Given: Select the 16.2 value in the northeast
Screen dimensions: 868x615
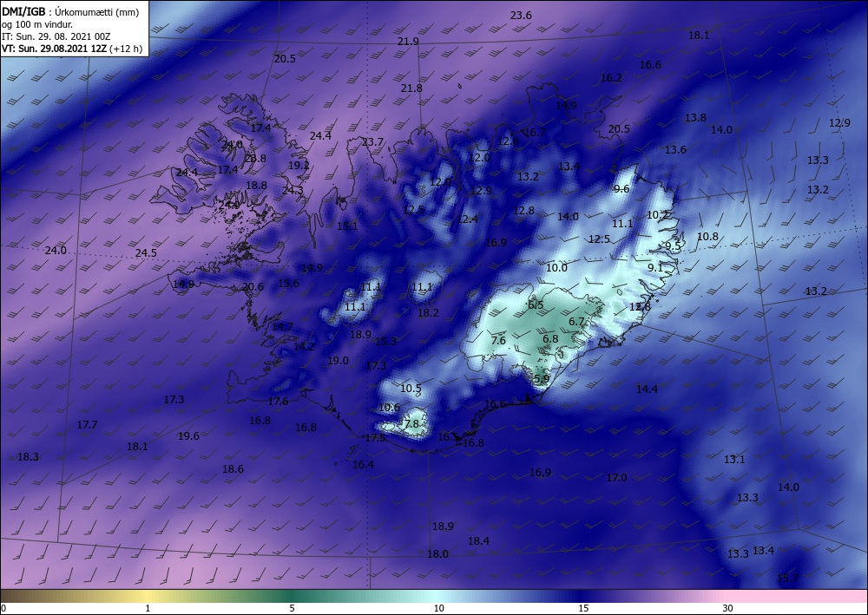Looking at the screenshot, I should tap(612, 78).
